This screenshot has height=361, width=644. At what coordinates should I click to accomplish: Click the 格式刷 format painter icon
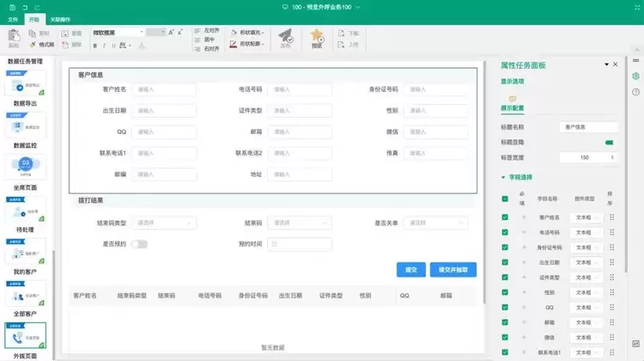point(33,44)
